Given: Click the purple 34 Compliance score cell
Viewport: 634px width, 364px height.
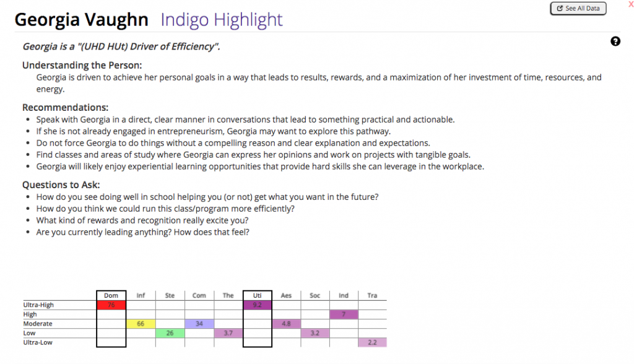Looking at the screenshot, I should coord(199,323).
